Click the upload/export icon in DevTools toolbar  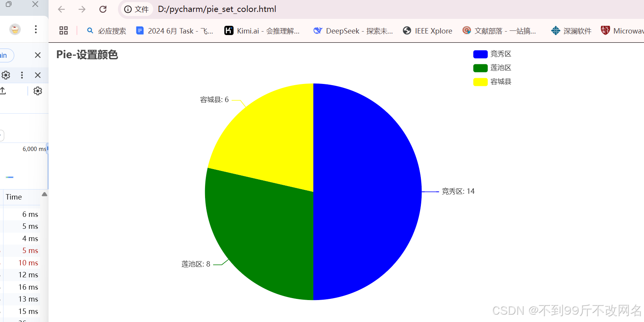[3, 91]
